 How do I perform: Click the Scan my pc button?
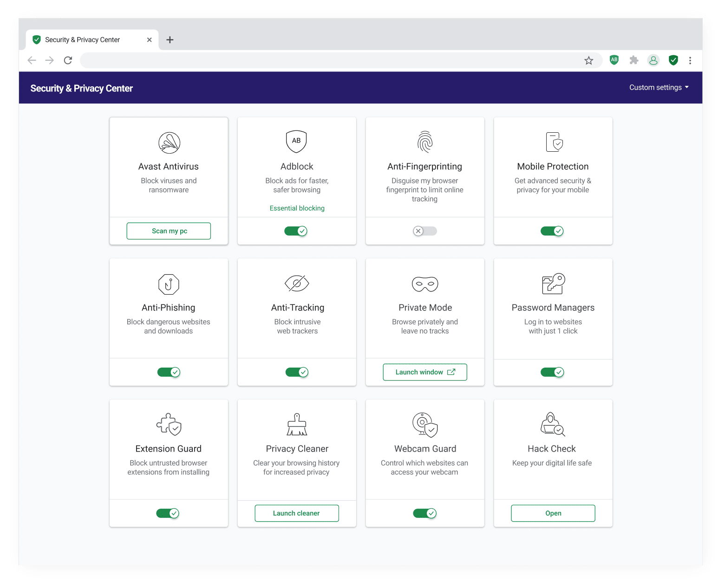[x=169, y=231]
